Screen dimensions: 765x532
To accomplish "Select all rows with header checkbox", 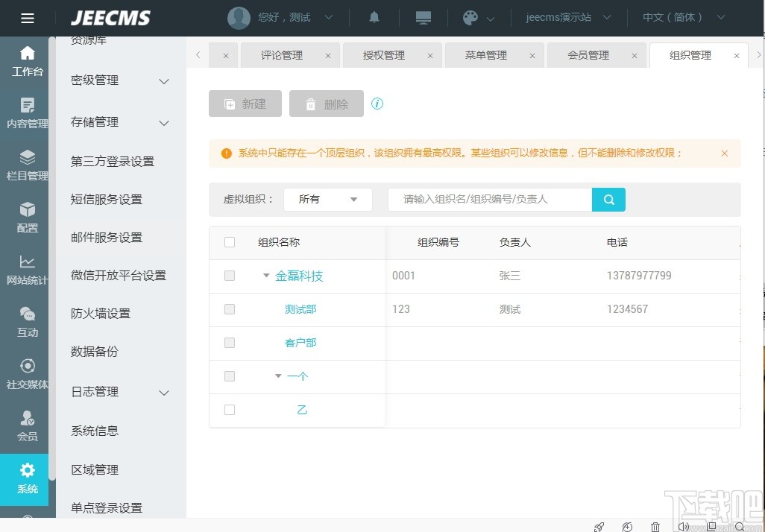I will click(230, 242).
